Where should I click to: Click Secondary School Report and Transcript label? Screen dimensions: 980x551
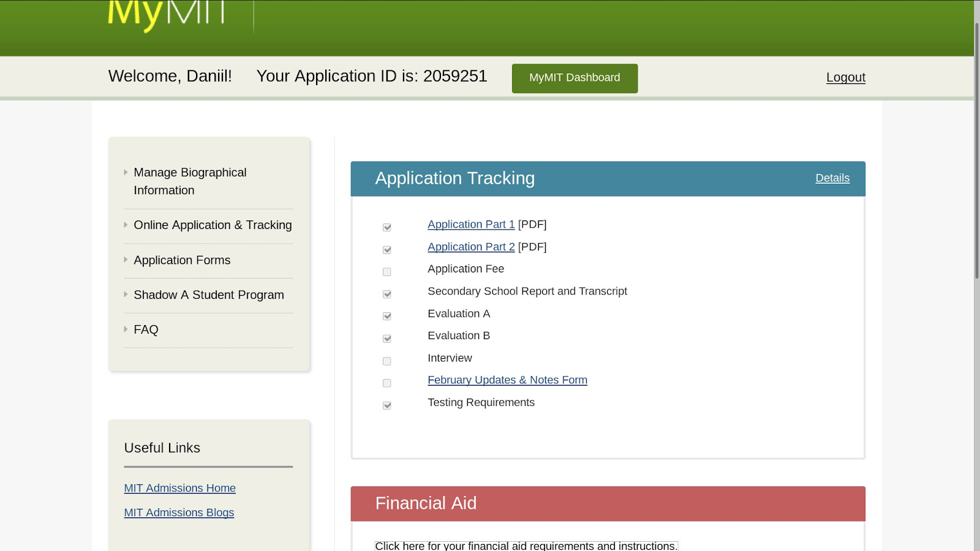(x=527, y=291)
